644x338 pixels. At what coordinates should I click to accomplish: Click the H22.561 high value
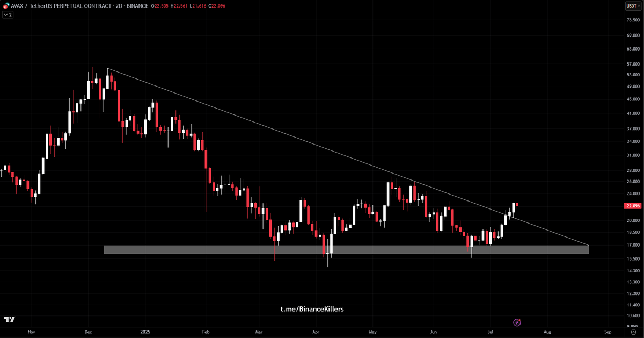[178, 6]
